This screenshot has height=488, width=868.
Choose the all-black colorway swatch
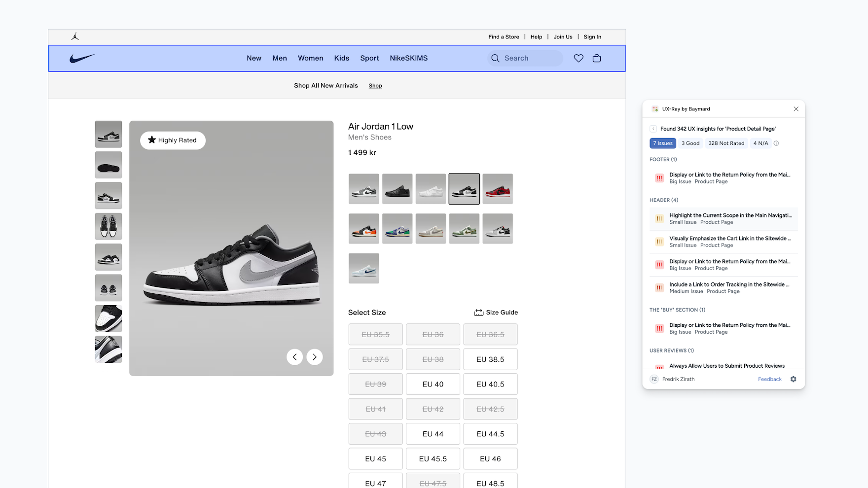pos(398,189)
